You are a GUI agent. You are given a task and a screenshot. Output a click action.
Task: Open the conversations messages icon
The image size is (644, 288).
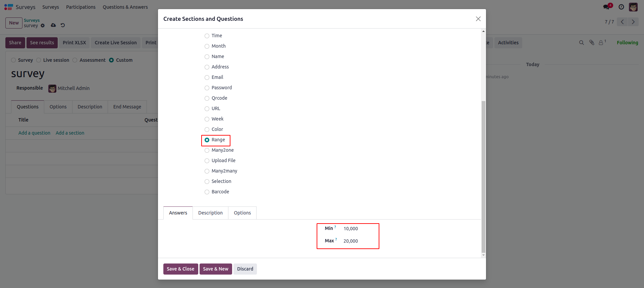607,7
